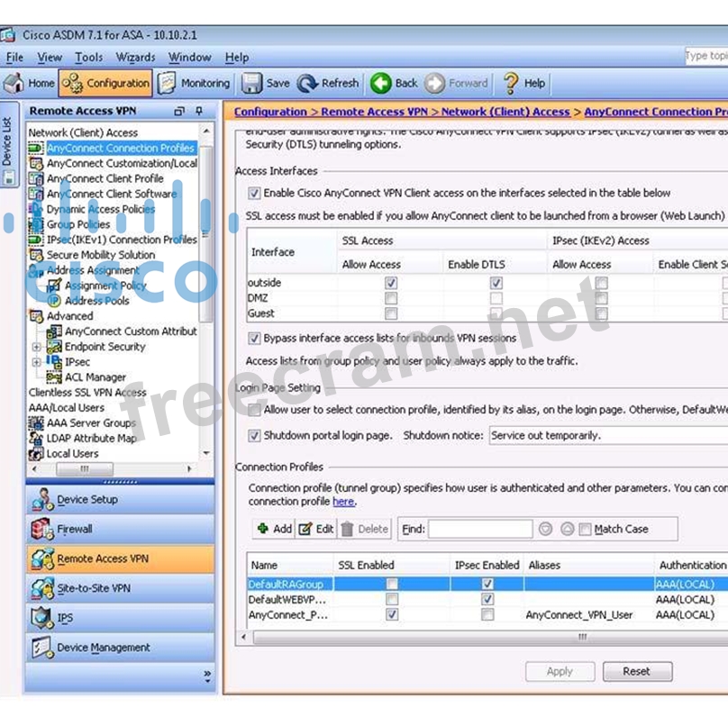Add a new connection profile
The image size is (728, 726).
coord(274,529)
